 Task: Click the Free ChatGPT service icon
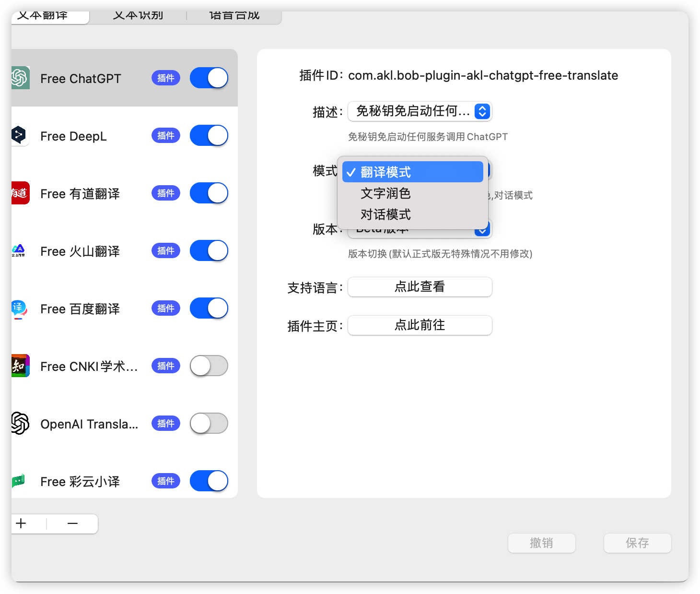(x=21, y=78)
